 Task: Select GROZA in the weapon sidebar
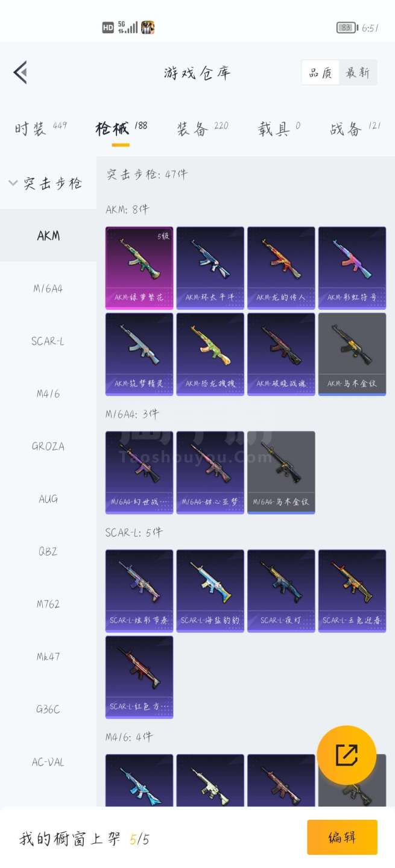[x=48, y=447]
